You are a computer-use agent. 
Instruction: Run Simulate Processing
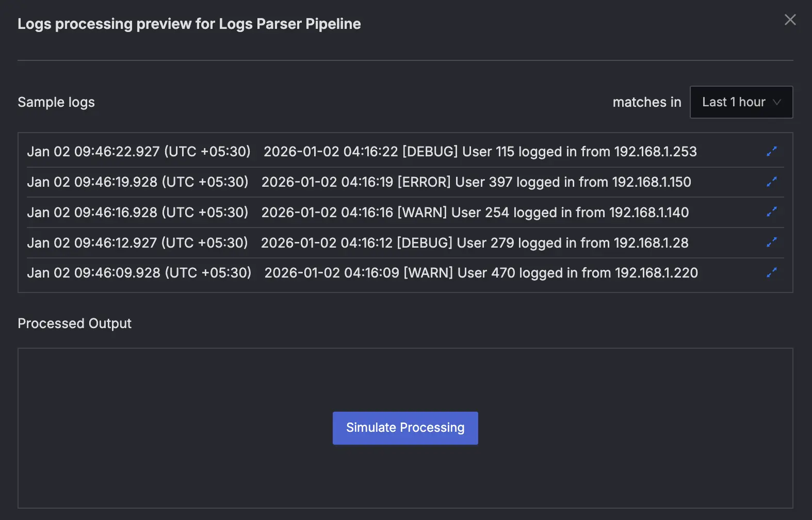(405, 428)
